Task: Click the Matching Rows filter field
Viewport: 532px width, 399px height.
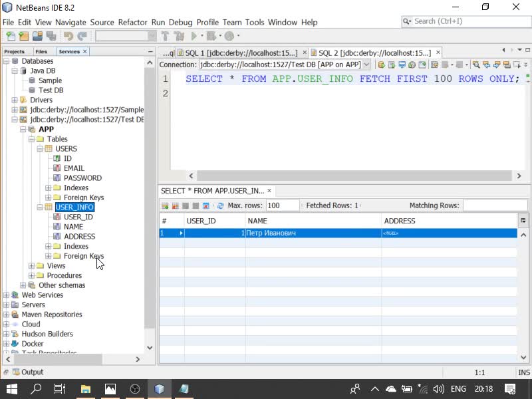Action: [x=495, y=205]
